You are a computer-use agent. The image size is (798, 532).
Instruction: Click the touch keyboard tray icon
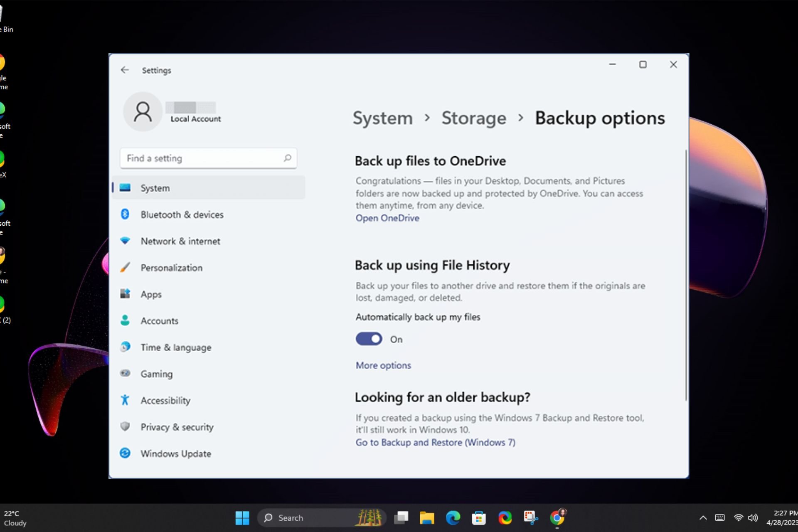tap(720, 518)
